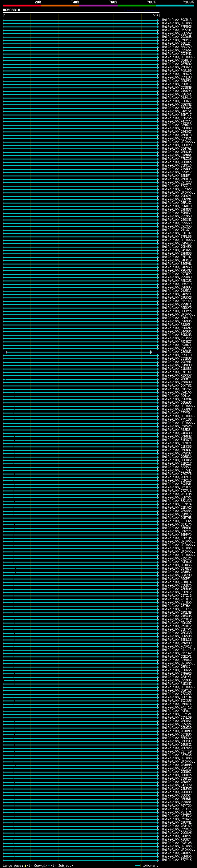Screen dimensions: 197x868
Task: Select the UniRef100_O94104 label
Action: tap(176, 396)
